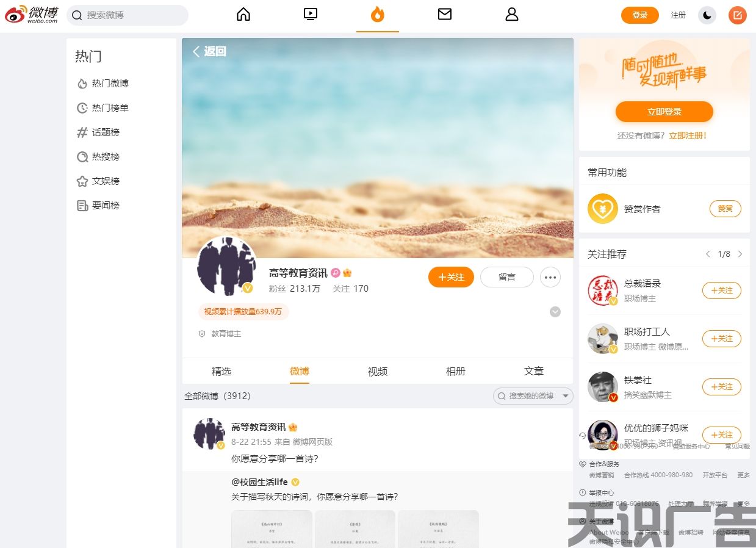The image size is (756, 548).
Task: Click the pink badge beside 高等教育资讯
Action: (336, 273)
